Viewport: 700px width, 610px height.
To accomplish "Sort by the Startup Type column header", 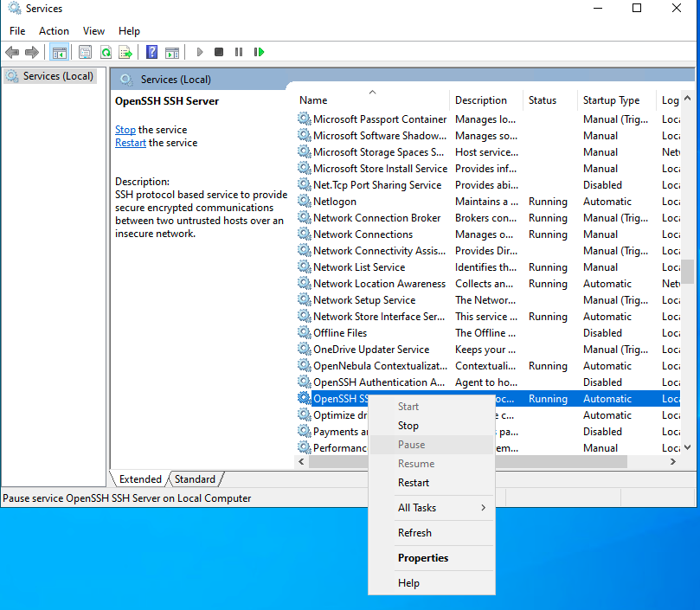I will (x=617, y=100).
